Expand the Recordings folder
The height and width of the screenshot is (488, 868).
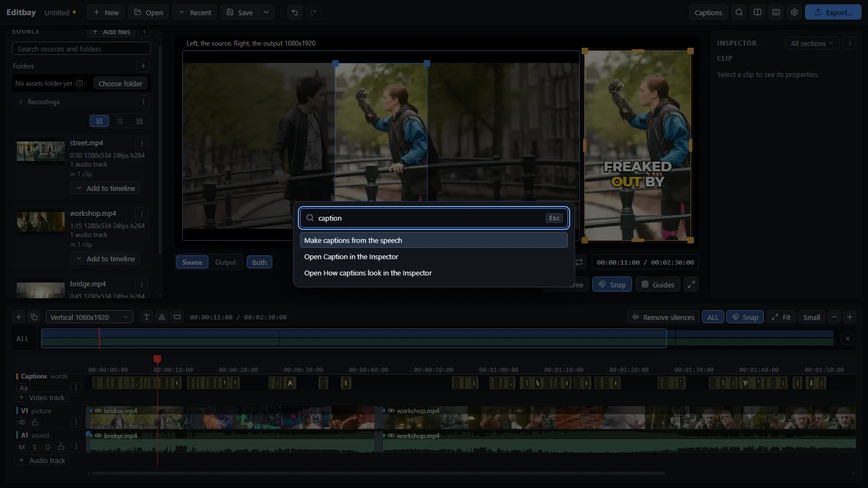coord(21,102)
